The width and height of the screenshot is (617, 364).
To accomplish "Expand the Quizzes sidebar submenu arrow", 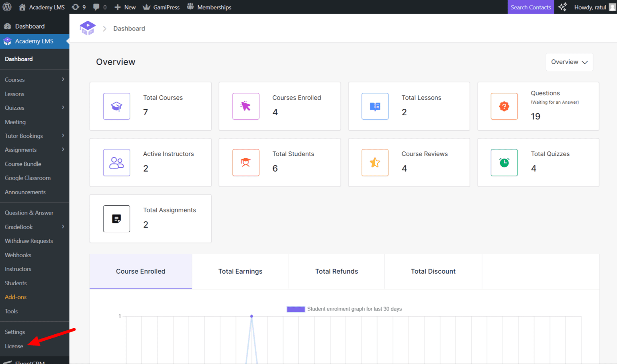I will pyautogui.click(x=63, y=108).
